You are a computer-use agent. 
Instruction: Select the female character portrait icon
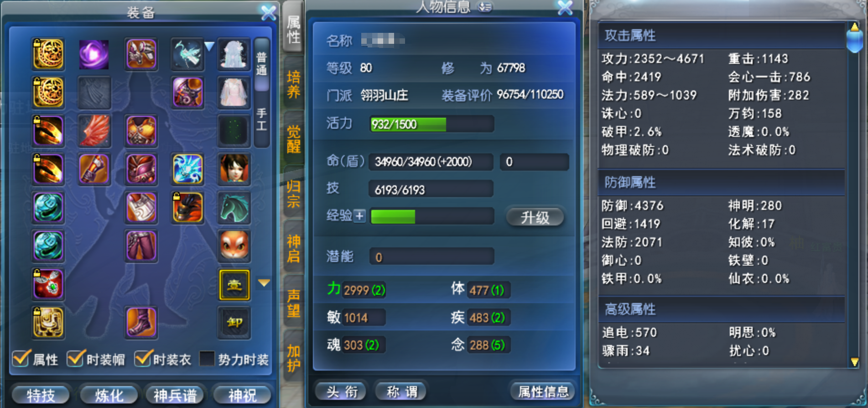coord(234,169)
